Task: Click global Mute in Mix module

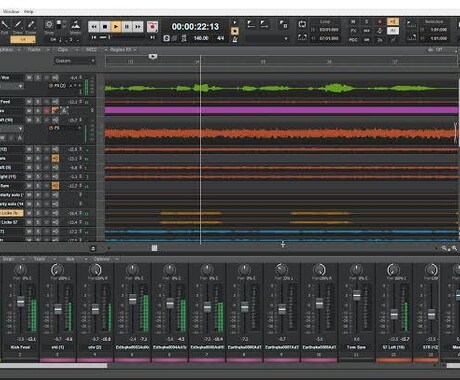Action: click(x=353, y=22)
